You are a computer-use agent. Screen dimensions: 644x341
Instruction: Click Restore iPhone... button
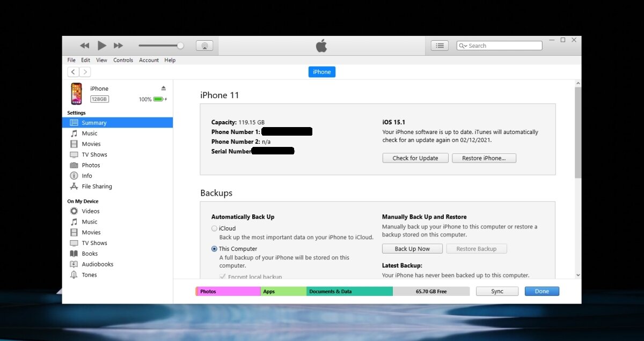484,158
